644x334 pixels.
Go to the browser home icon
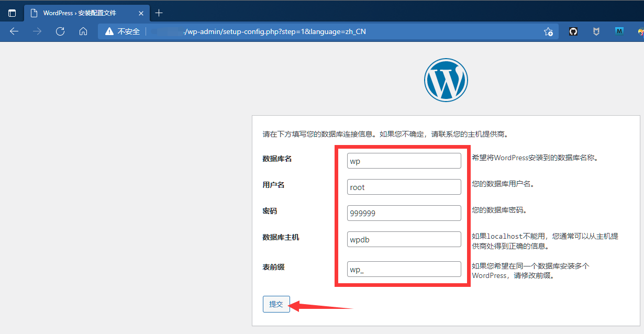[x=83, y=31]
